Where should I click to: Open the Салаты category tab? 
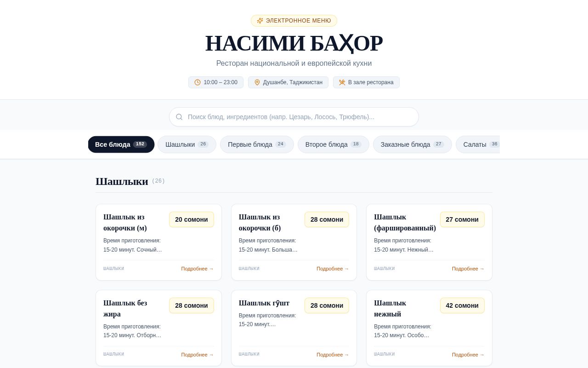coord(478,144)
